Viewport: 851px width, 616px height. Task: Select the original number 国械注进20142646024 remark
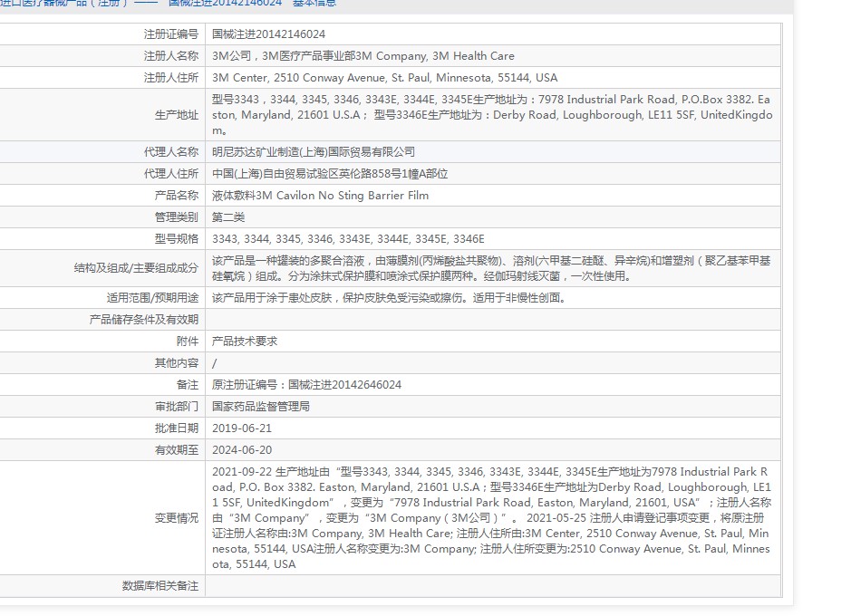(306, 384)
